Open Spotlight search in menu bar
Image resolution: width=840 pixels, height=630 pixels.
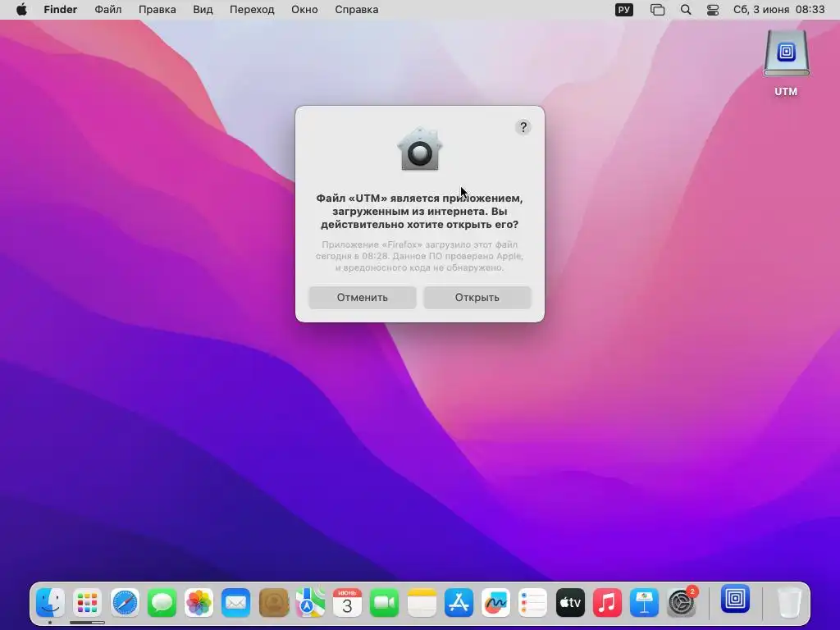coord(686,10)
